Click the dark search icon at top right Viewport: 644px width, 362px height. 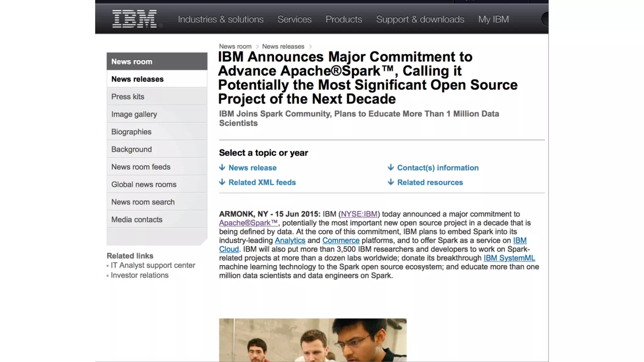pyautogui.click(x=545, y=19)
